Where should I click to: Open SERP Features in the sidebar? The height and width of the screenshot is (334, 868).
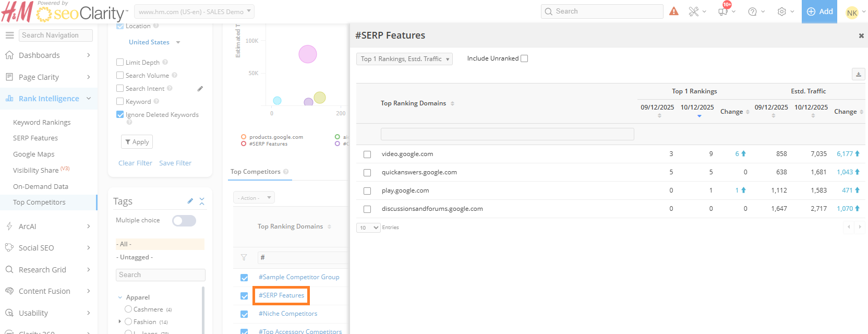35,138
